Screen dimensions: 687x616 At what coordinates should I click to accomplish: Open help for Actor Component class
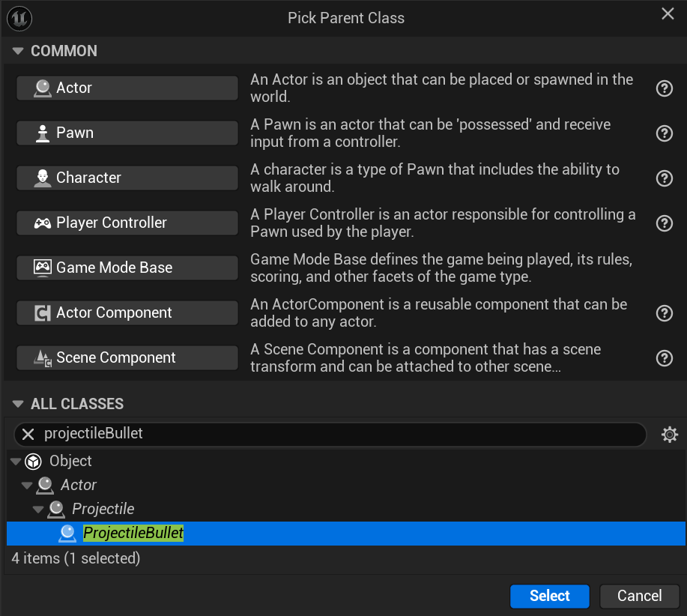click(664, 313)
